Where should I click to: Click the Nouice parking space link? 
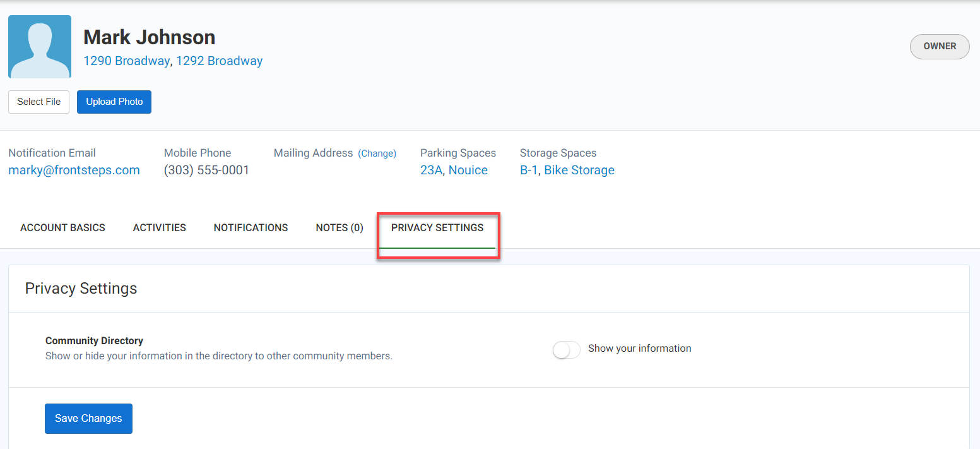(x=468, y=170)
